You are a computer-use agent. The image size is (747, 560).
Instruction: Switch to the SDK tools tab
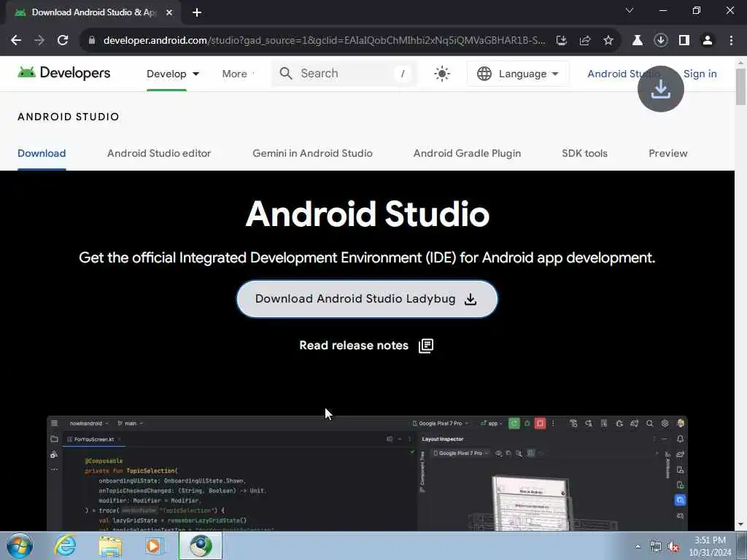584,153
